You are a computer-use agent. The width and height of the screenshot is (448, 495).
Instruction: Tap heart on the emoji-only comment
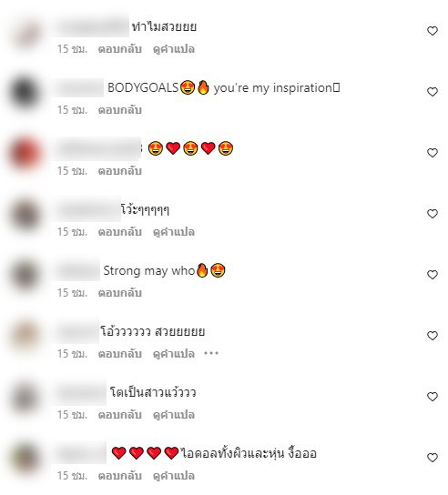point(433,153)
